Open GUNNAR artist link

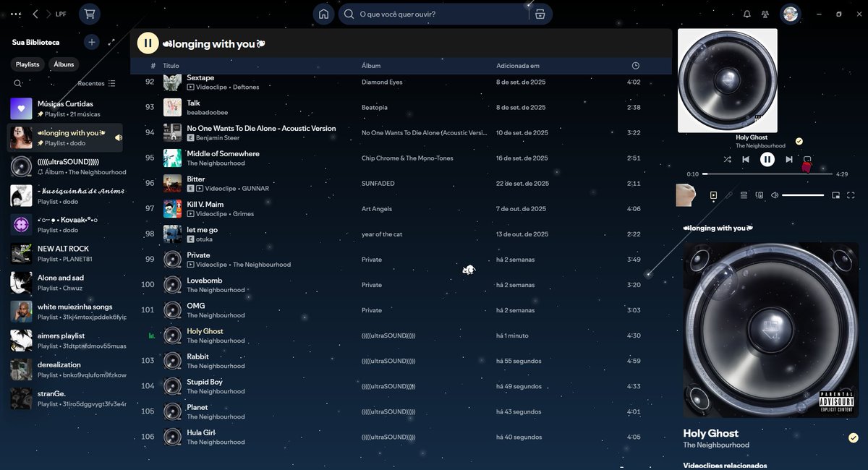click(x=256, y=188)
